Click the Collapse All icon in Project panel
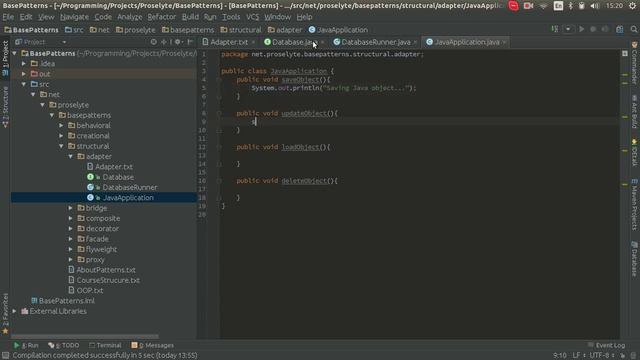This screenshot has height=360, width=640. 164,42
